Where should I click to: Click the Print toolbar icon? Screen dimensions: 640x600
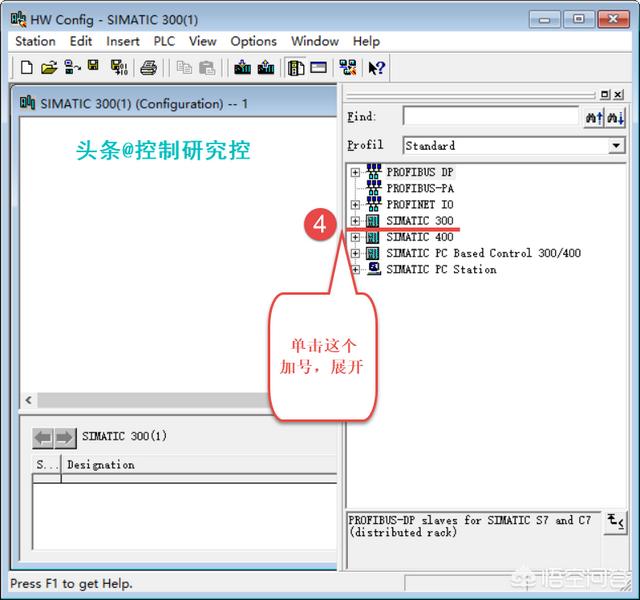[x=148, y=67]
